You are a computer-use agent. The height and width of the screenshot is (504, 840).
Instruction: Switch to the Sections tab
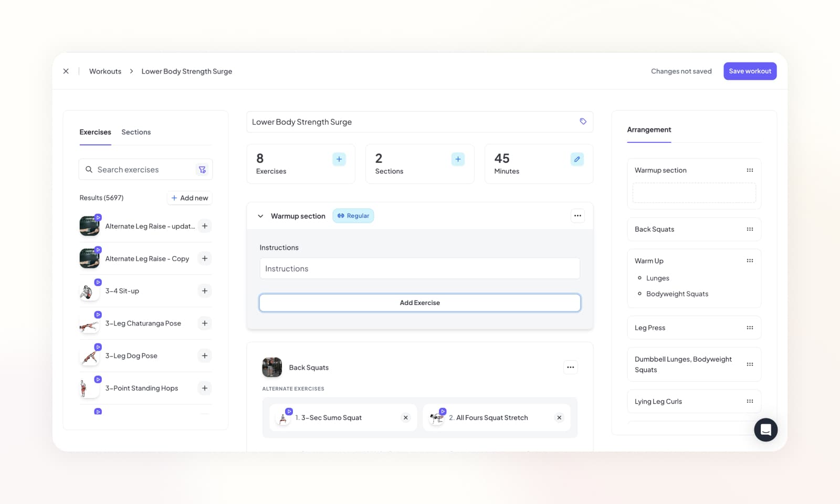pos(136,132)
